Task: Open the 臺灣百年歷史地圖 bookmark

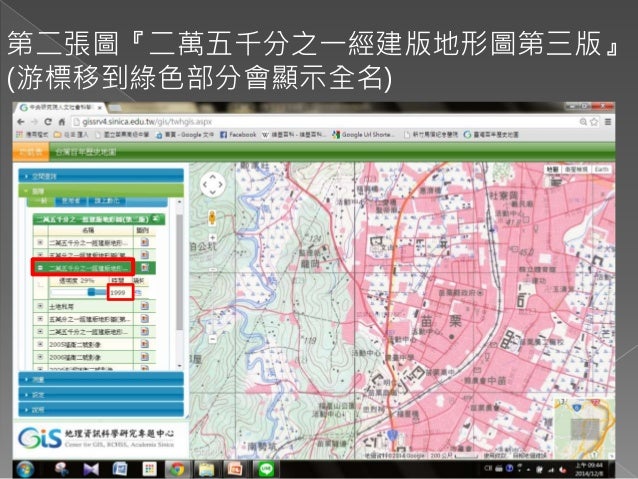Action: point(491,134)
